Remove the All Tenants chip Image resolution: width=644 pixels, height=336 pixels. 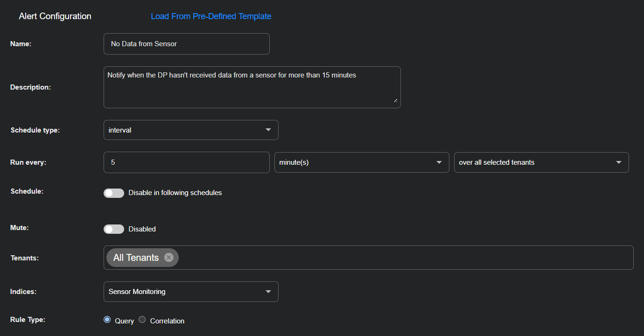tap(169, 258)
